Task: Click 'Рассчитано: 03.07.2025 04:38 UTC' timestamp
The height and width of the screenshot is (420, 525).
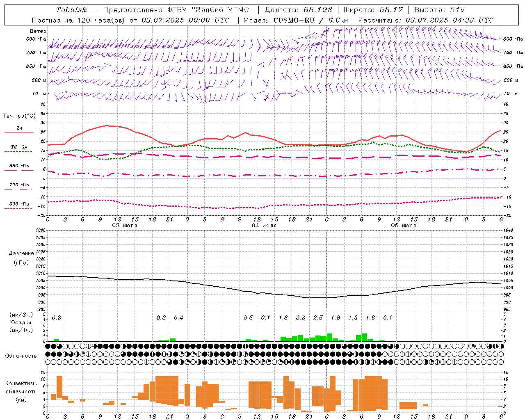Action: click(x=426, y=20)
